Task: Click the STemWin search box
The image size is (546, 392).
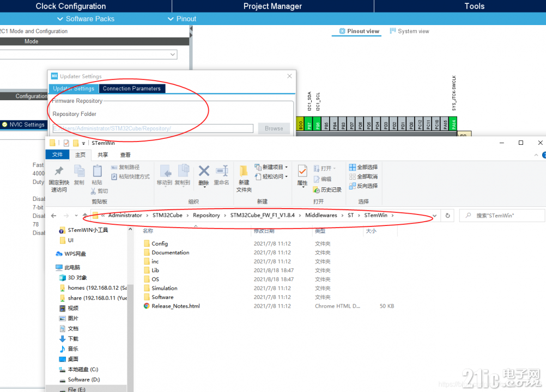Action: coord(502,216)
